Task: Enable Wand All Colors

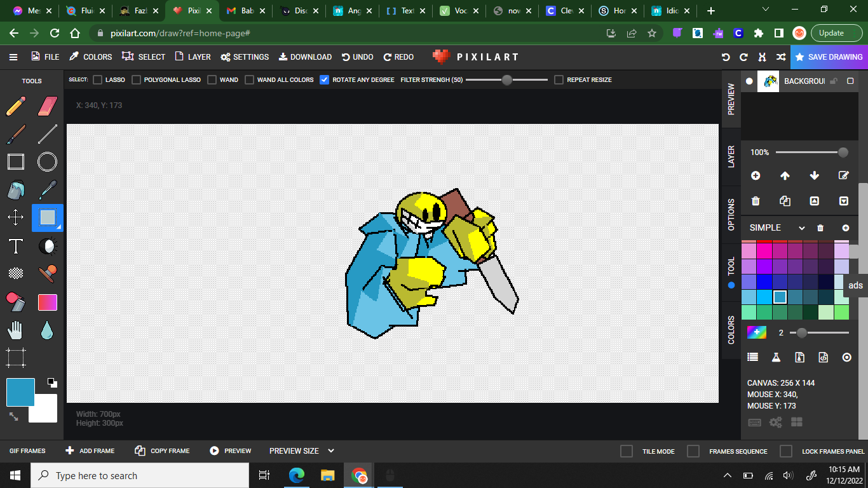Action: click(249, 80)
